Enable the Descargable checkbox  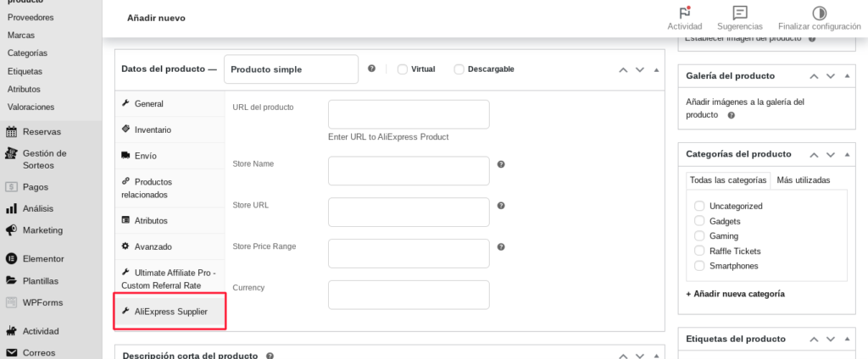[x=459, y=69]
